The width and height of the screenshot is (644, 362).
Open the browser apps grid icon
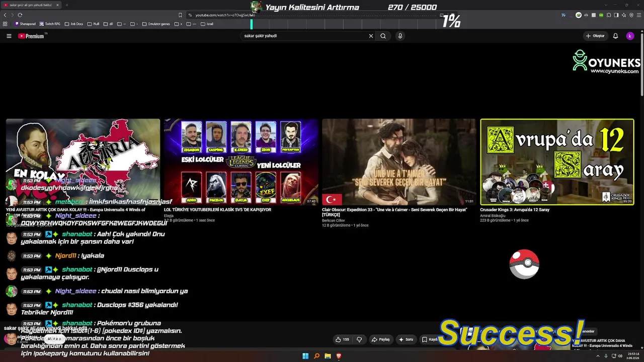pyautogui.click(x=5, y=24)
